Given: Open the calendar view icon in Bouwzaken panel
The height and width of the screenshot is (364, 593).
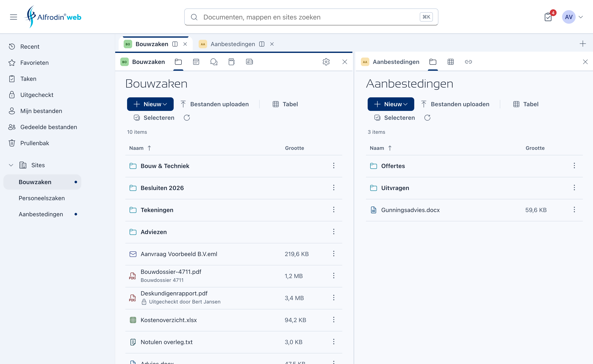Looking at the screenshot, I should pos(196,62).
